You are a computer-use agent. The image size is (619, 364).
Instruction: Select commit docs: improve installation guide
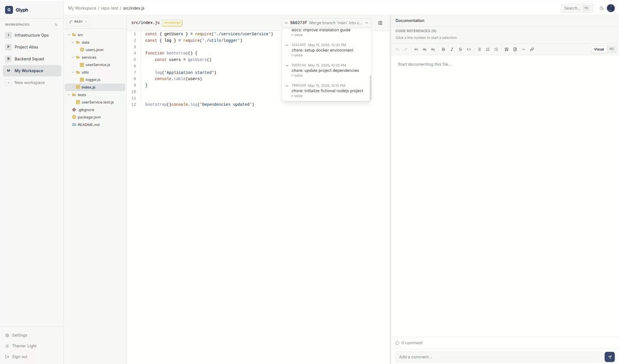click(x=326, y=33)
